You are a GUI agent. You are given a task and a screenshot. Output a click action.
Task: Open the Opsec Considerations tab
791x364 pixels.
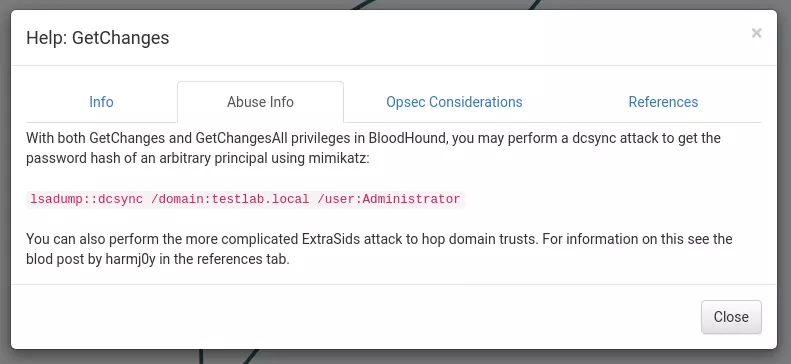coord(454,102)
